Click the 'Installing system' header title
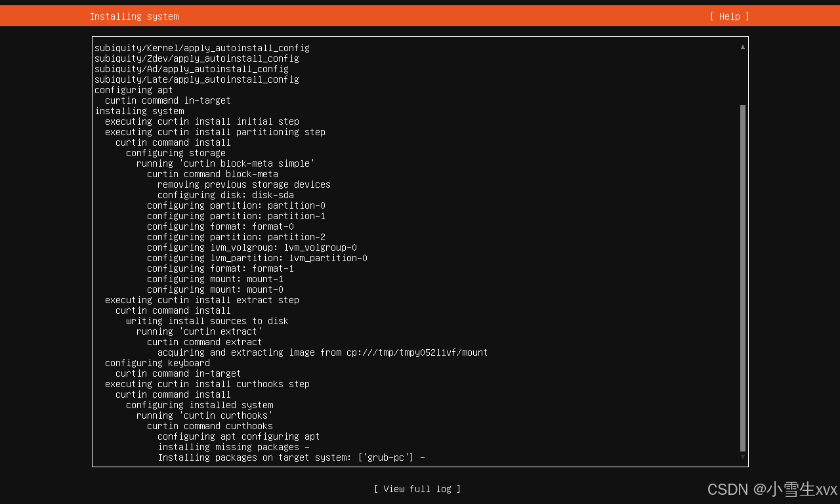Viewport: 840px width, 504px height. [x=134, y=16]
